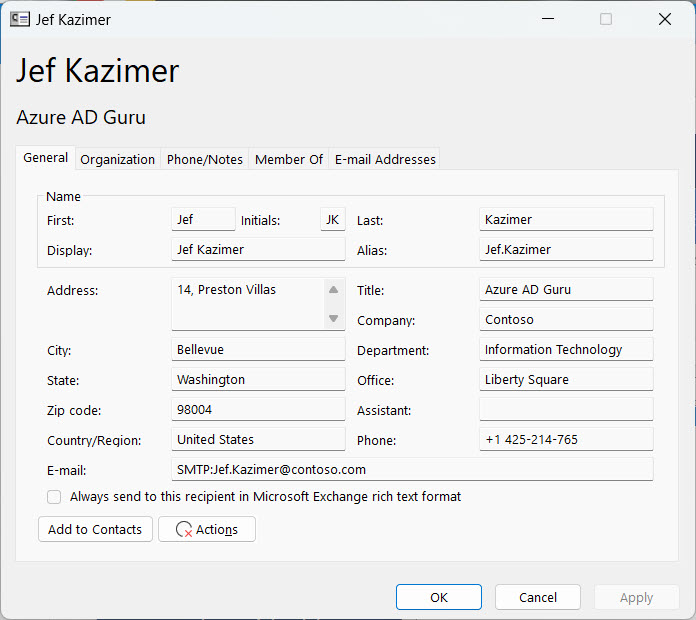Click the Office field showing Liberty Square
Viewport: 696px width, 620px height.
point(566,379)
